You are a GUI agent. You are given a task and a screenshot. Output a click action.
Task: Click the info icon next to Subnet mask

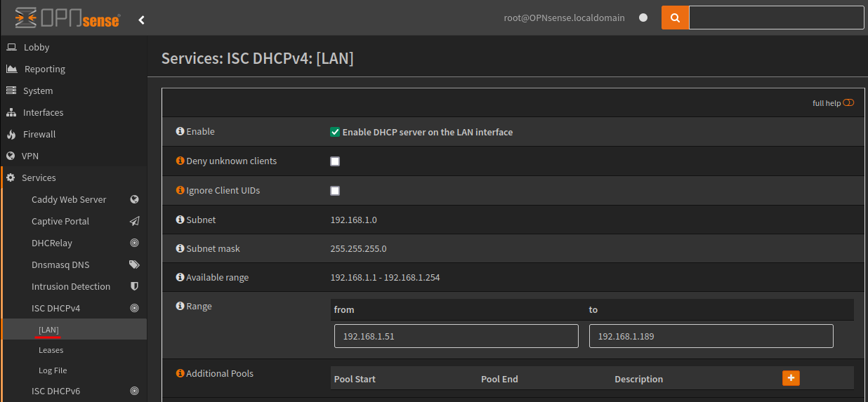(180, 248)
